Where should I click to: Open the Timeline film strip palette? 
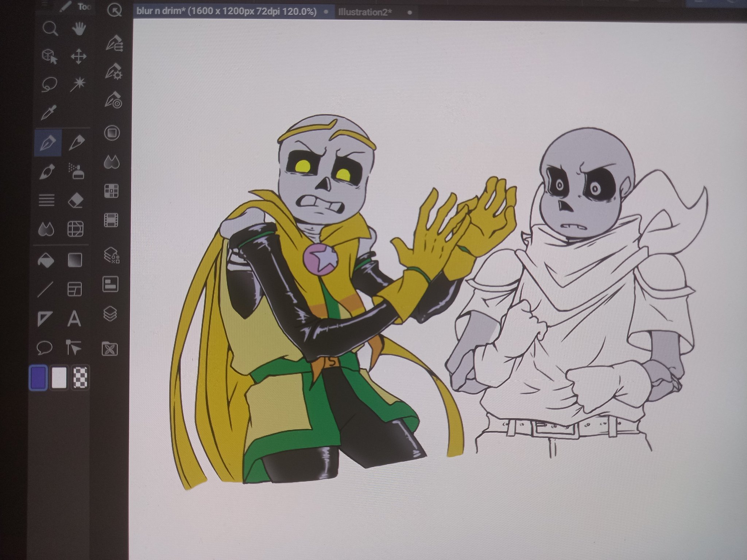(x=111, y=220)
